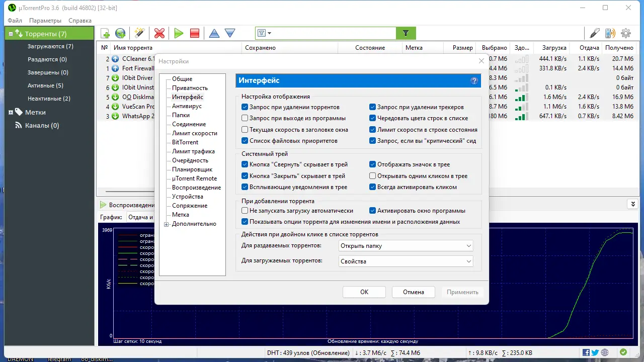Select Приватность in the settings tree
Viewport: 644px width, 362px height.
(x=190, y=88)
